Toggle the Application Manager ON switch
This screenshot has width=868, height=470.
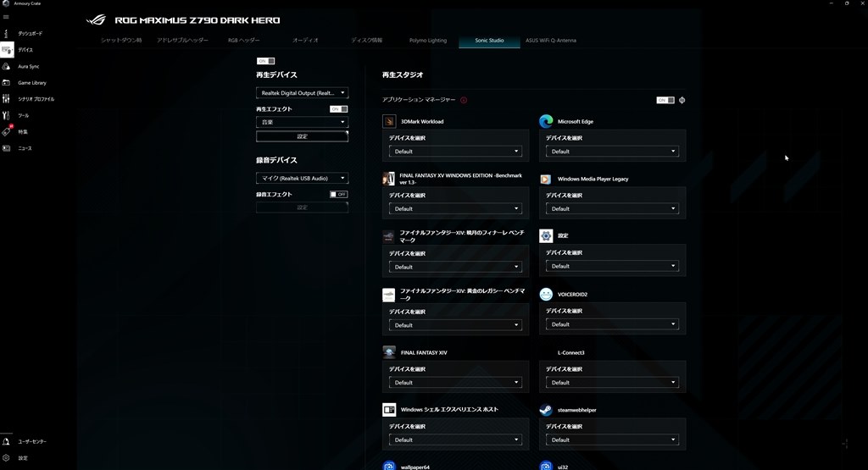pyautogui.click(x=665, y=100)
